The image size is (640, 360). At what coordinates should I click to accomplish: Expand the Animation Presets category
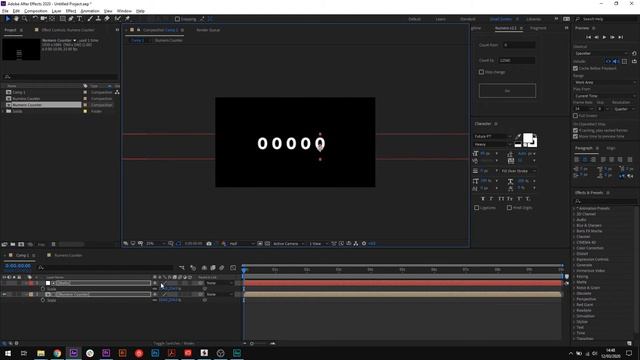click(574, 208)
